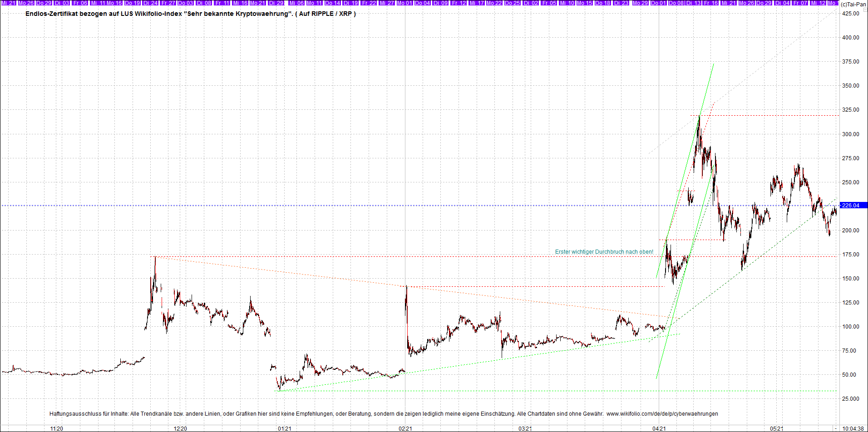Select the 02:21 month tab at bottom

coord(405,428)
